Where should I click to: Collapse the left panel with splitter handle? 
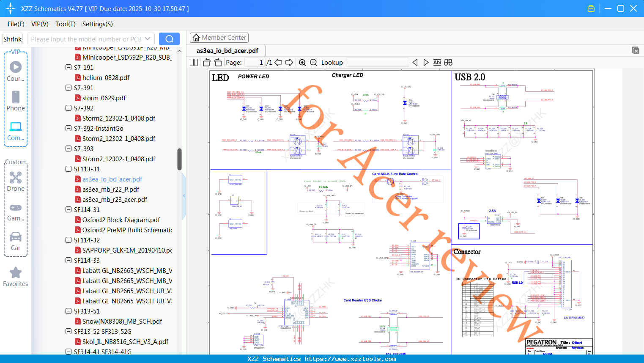click(184, 196)
